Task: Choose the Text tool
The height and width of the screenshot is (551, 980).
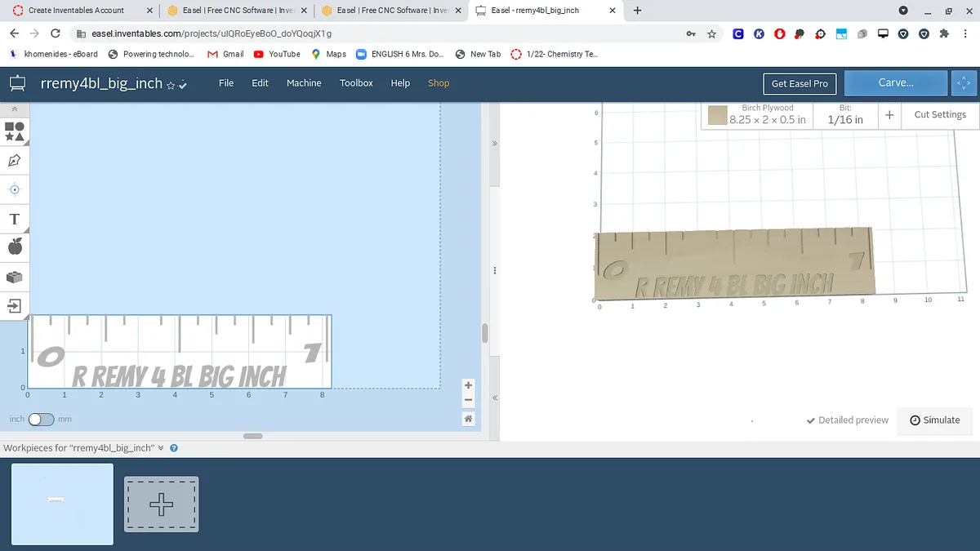Action: point(14,219)
